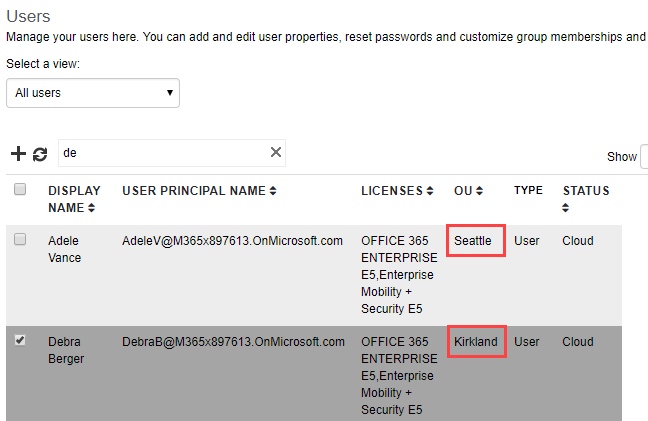The width and height of the screenshot is (648, 421).
Task: Sort the Licenses column
Action: pyautogui.click(x=430, y=191)
